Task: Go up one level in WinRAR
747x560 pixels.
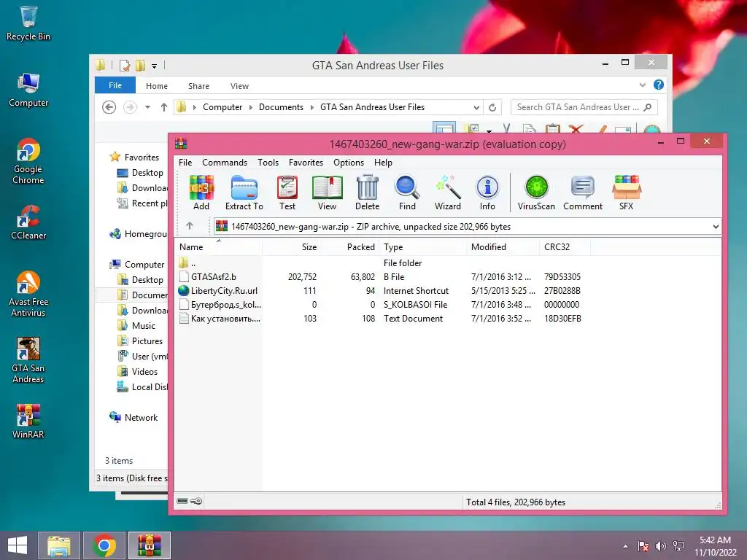Action: [x=190, y=226]
